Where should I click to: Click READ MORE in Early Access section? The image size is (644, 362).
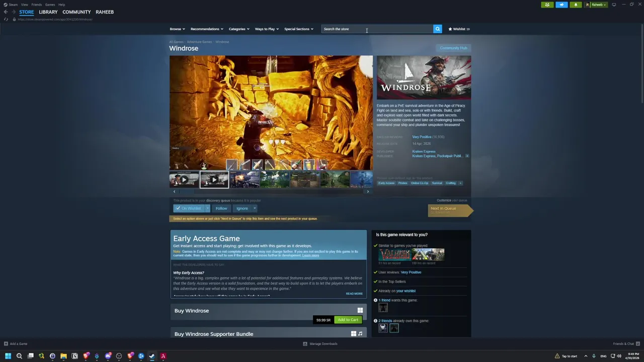point(354,294)
